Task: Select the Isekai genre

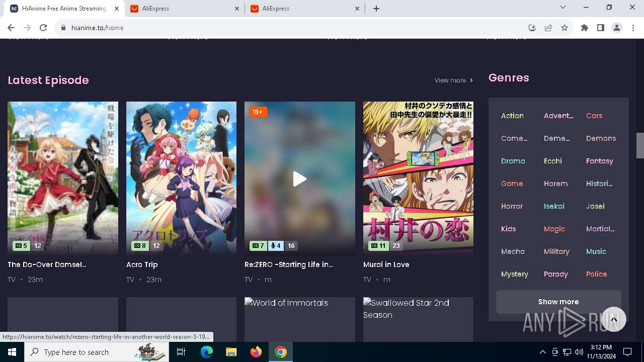Action: 554,206
